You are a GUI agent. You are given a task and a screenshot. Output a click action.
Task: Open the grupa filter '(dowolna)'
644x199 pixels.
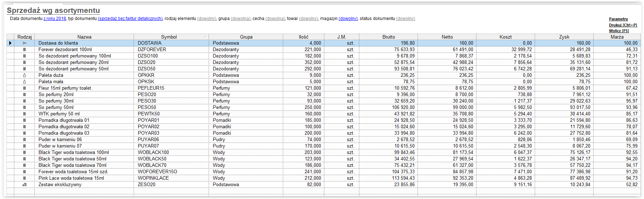240,19
